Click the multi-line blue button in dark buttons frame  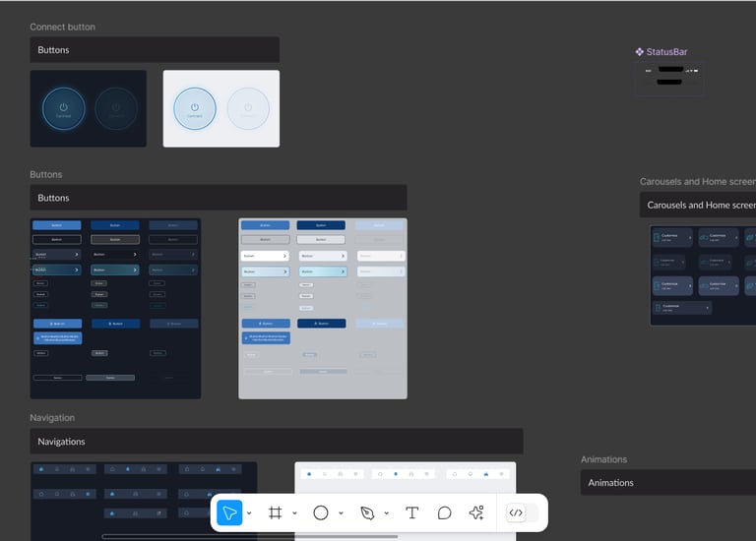pos(58,338)
